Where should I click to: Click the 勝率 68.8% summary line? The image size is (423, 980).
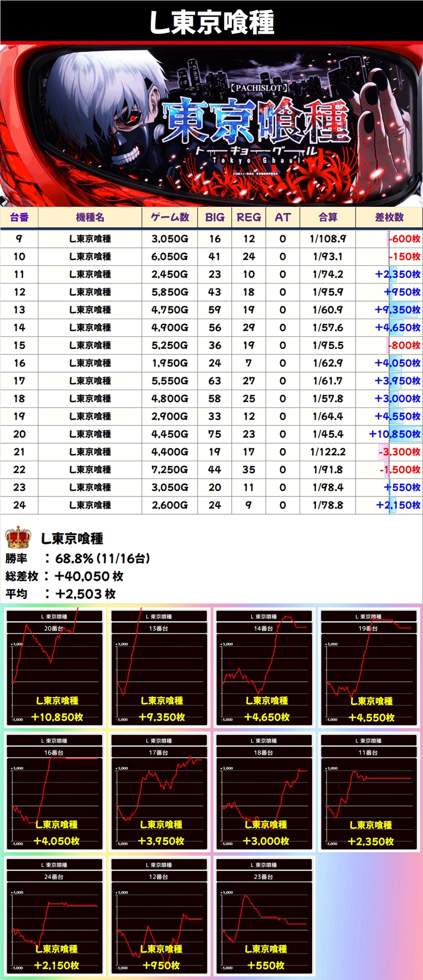(78, 558)
